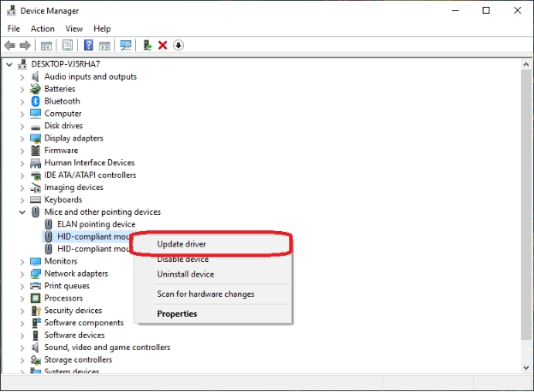Click the vertical scrollbar down arrow
534x392 pixels.
(525, 368)
